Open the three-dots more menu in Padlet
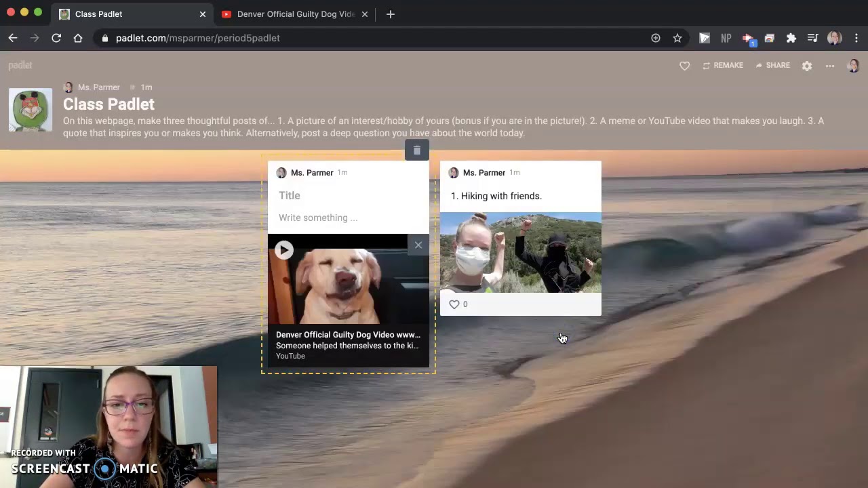Image resolution: width=868 pixels, height=488 pixels. [x=830, y=66]
